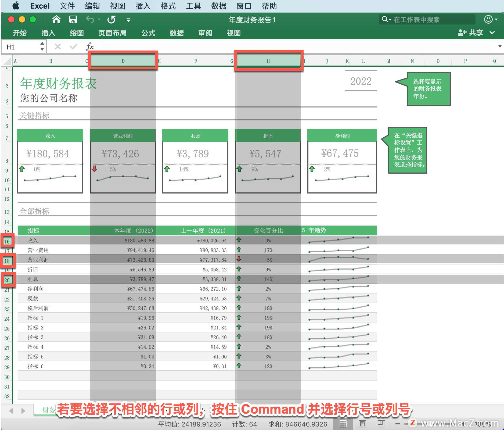Click the 2022 year cell
This screenshot has width=504, height=430.
click(x=361, y=81)
